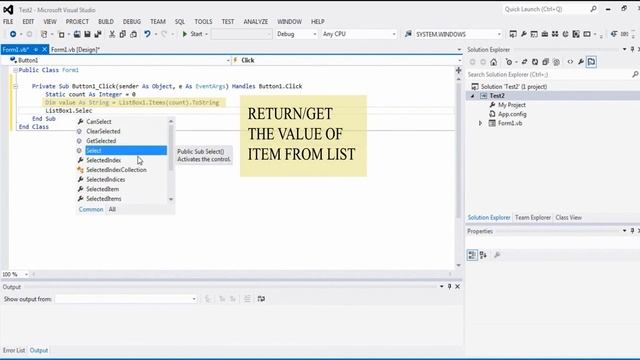Select App.config in Solution Explorer
Viewport: 640px width, 360px height.
[x=512, y=114]
